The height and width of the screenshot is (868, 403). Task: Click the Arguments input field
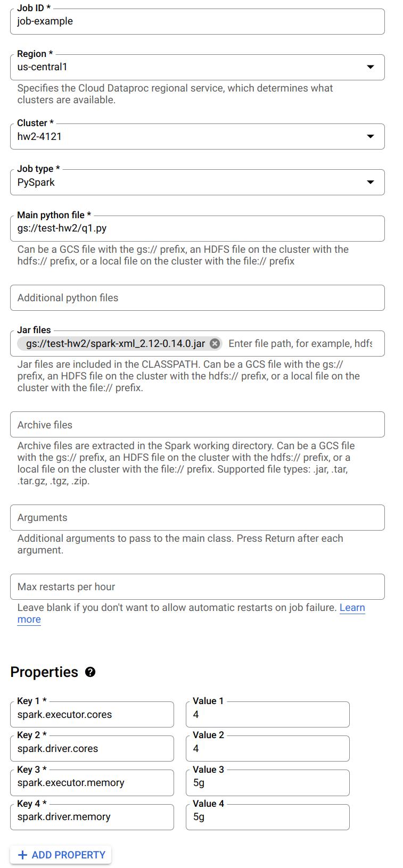(197, 517)
